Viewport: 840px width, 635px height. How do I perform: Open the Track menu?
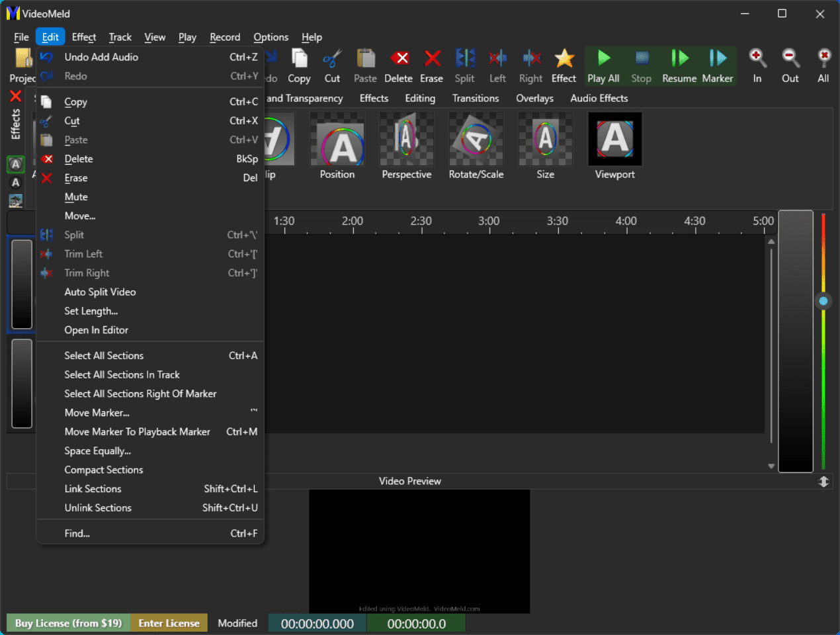(x=120, y=37)
